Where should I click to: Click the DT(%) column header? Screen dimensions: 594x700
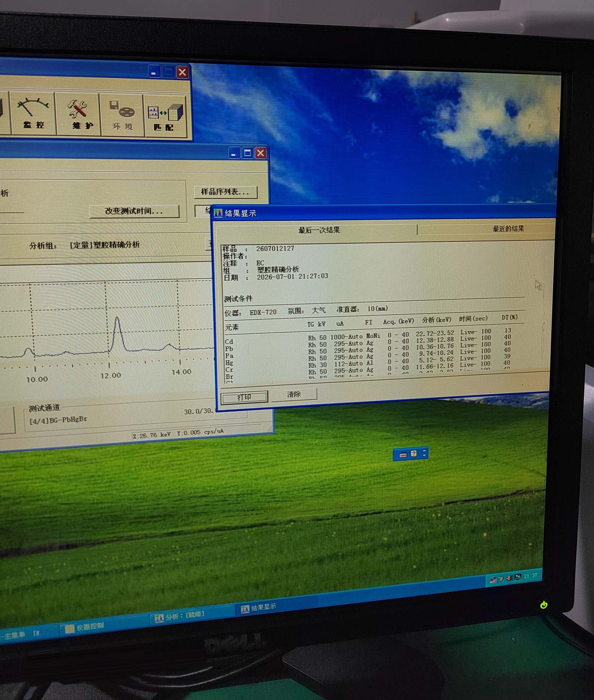point(510,317)
